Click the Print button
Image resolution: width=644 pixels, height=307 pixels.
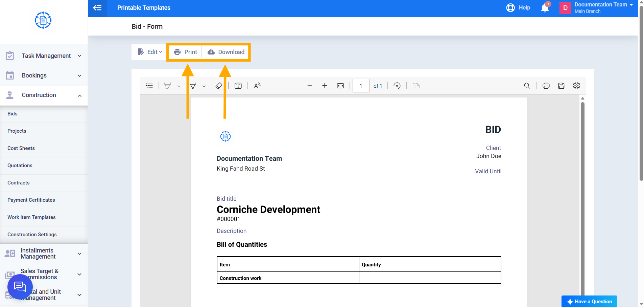tap(185, 52)
